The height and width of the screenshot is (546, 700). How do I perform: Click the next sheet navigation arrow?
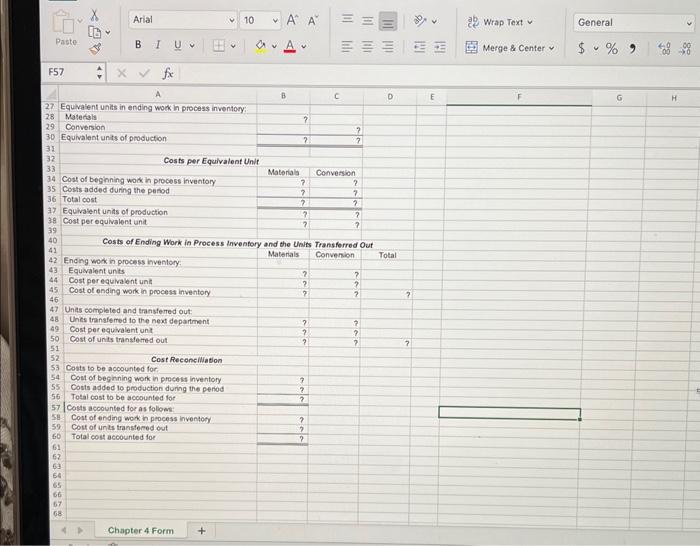point(80,530)
